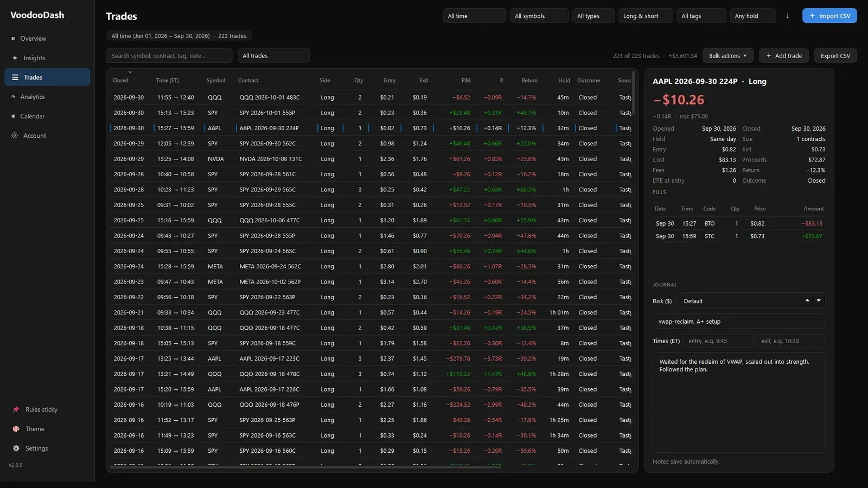
Task: Click the search symbol, contract, tag field
Action: pos(169,55)
